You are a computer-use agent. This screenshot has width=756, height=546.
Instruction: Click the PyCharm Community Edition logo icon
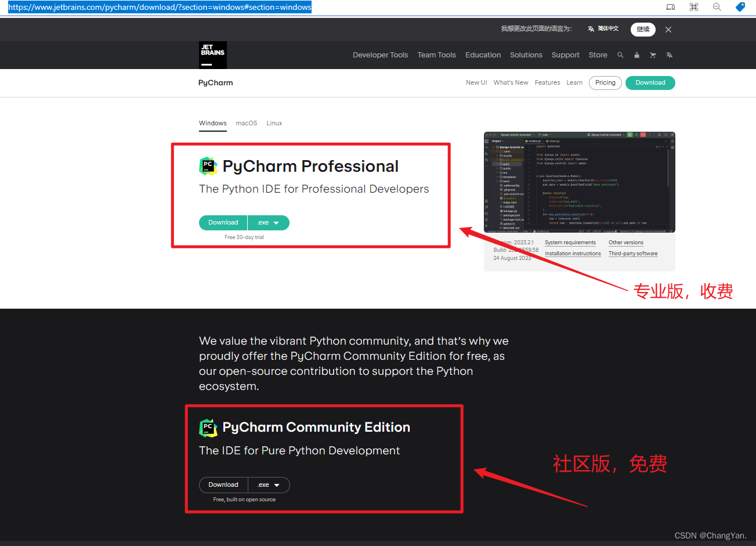coord(208,428)
